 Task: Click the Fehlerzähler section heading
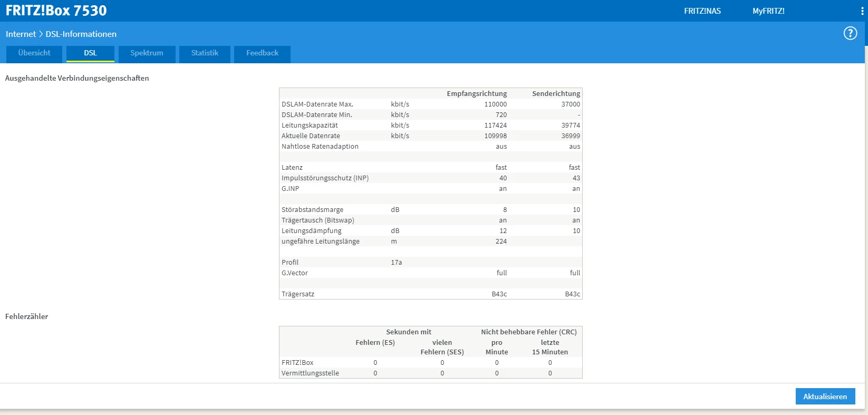tap(26, 316)
